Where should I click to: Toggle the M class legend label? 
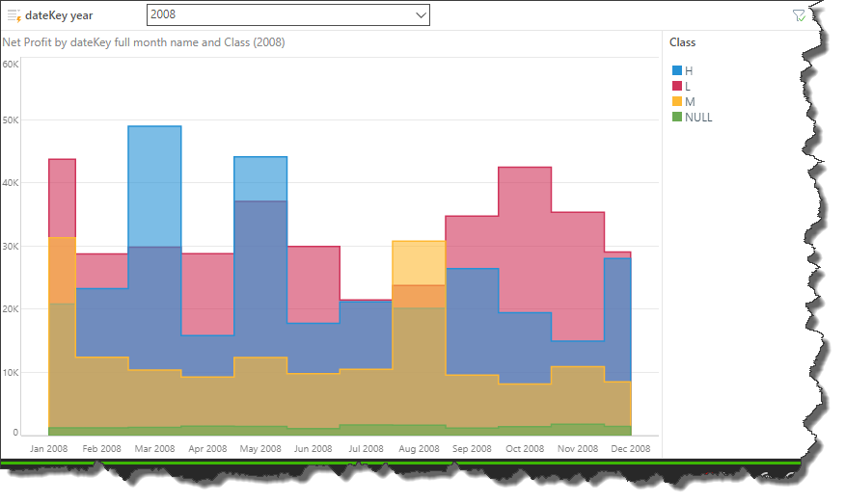[690, 102]
